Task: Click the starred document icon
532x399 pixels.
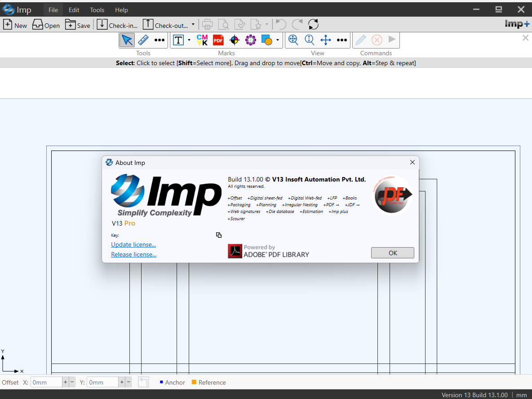Action: coord(256,24)
